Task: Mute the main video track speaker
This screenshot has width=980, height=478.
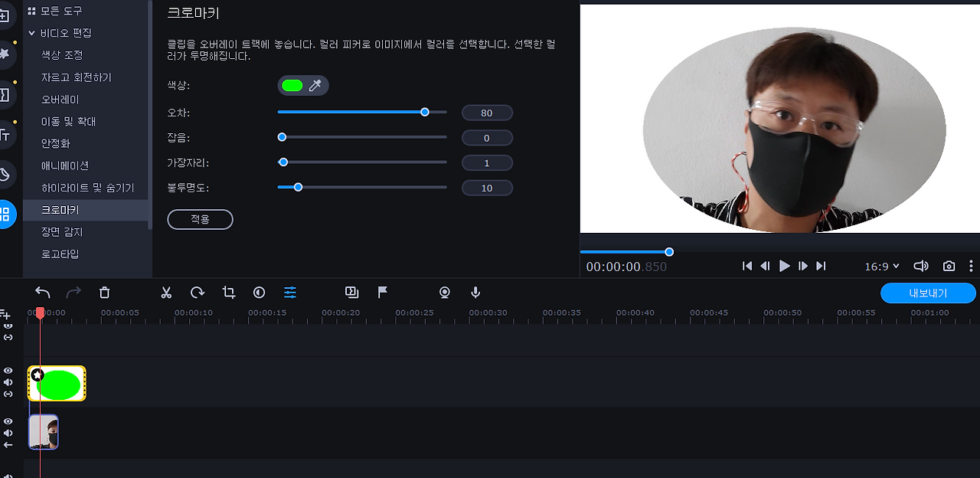Action: click(8, 433)
